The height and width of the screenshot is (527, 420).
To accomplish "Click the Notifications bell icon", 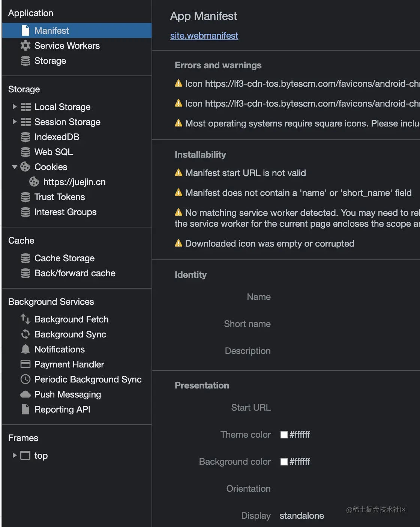I will pyautogui.click(x=25, y=349).
